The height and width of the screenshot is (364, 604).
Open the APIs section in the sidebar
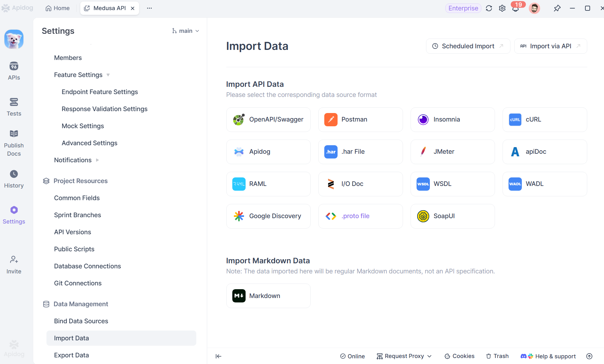(x=14, y=71)
